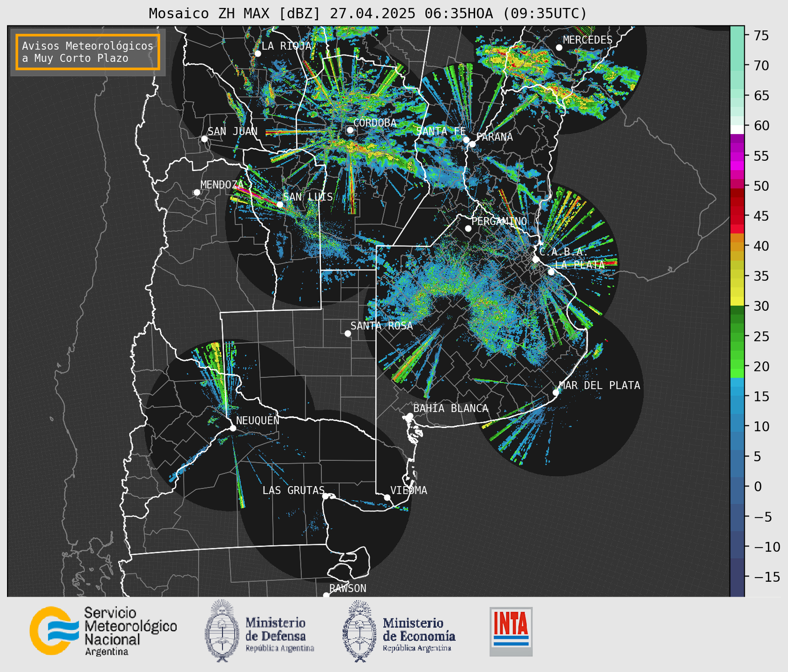This screenshot has height=672, width=788.
Task: Click the SAN JUAN city marker dot
Action: tap(204, 139)
